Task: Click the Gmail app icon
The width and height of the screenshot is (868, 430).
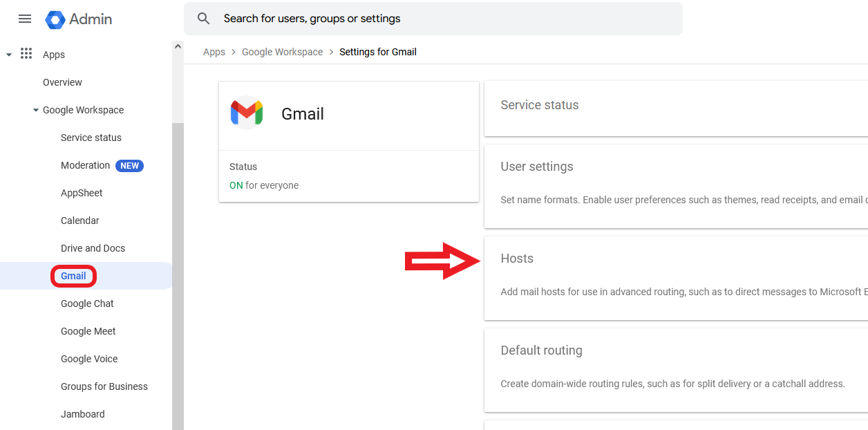Action: [246, 113]
